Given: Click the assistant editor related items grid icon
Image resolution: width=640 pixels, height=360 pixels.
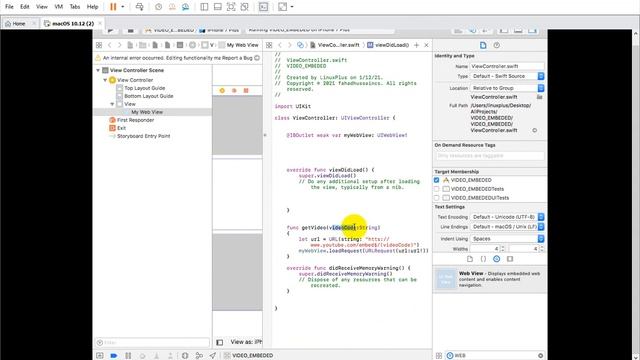Looking at the screenshot, I should coord(269,45).
